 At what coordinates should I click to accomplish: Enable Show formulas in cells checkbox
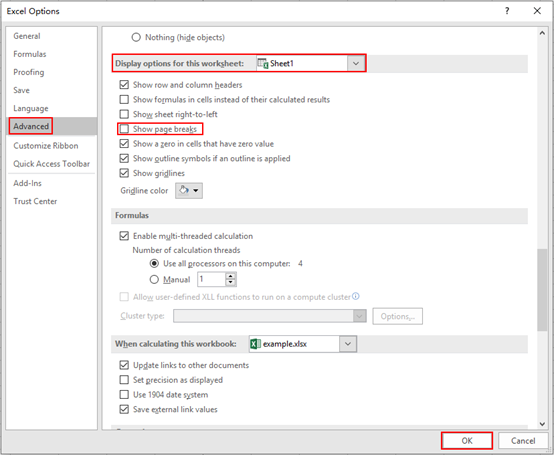pos(124,100)
